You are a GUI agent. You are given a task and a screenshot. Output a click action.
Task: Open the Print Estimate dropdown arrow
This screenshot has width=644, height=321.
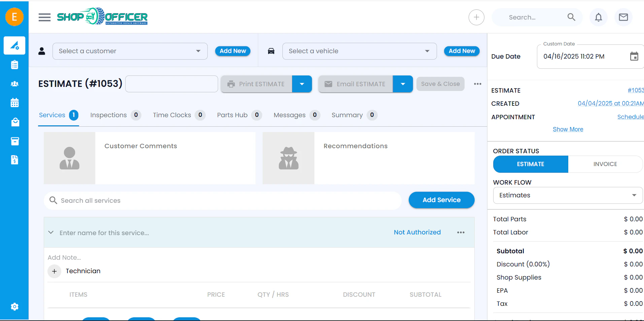tap(302, 84)
